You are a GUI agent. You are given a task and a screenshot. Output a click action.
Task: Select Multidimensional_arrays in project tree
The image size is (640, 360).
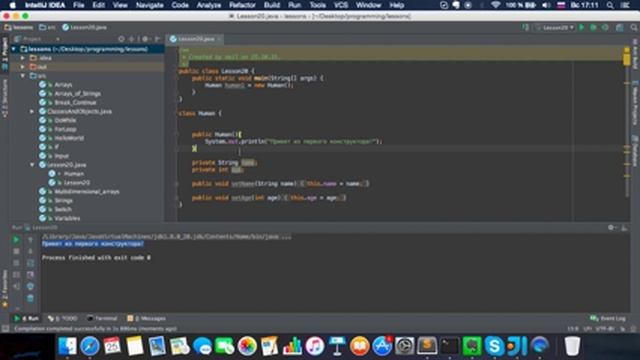(x=87, y=191)
